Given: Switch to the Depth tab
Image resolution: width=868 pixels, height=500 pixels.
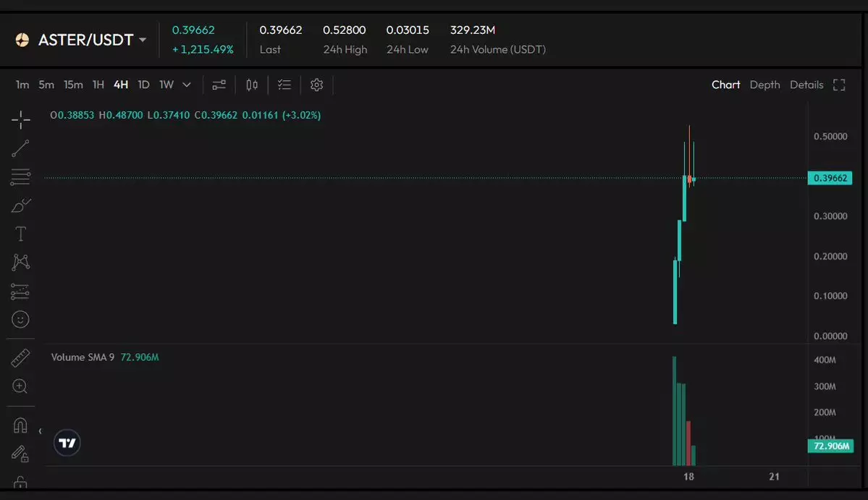Looking at the screenshot, I should pyautogui.click(x=764, y=85).
